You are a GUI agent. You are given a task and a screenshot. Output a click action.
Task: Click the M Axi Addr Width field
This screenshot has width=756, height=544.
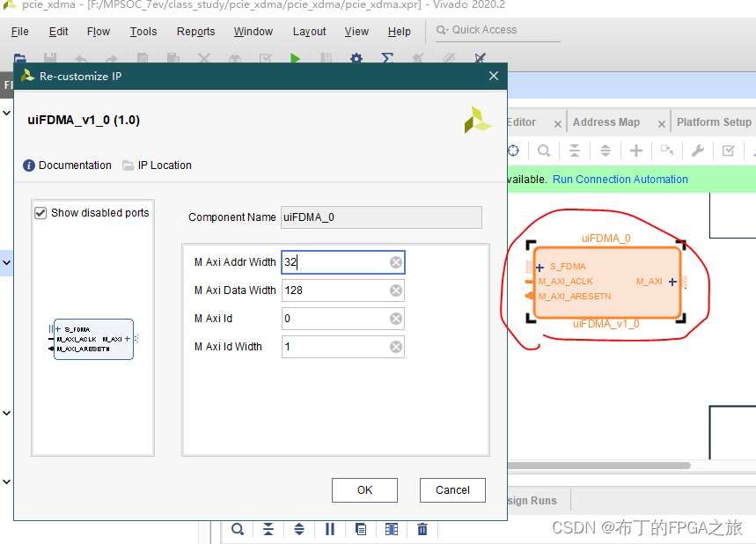(343, 262)
